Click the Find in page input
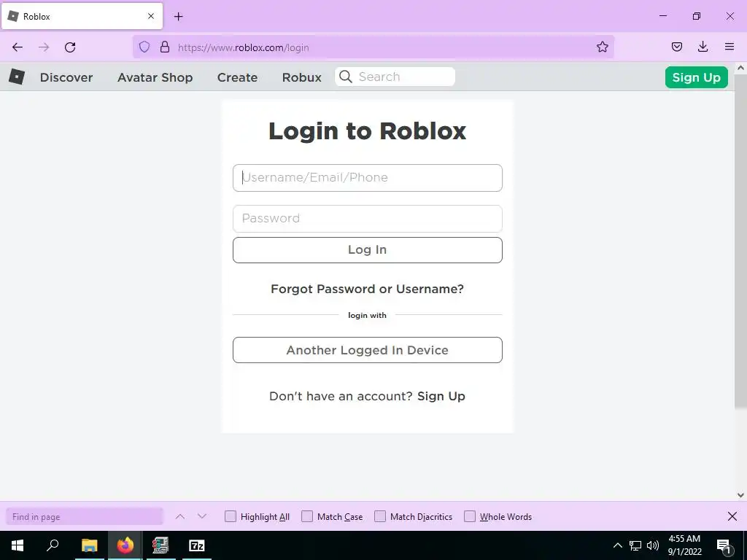 coord(85,517)
